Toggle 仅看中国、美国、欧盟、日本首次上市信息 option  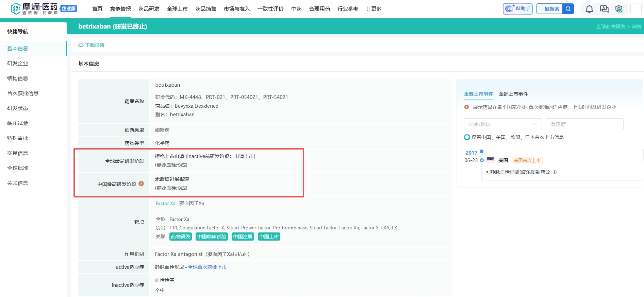(467, 137)
